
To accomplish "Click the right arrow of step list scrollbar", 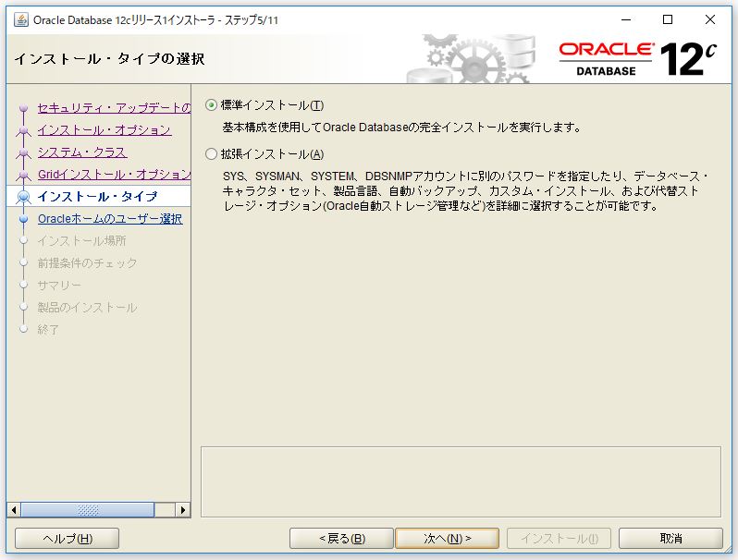I will (x=182, y=510).
